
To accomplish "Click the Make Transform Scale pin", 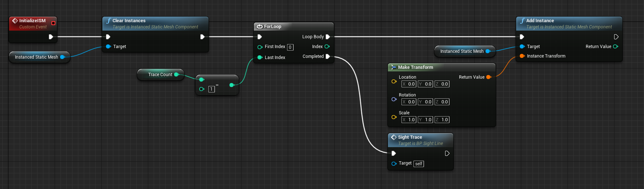I will click(x=394, y=117).
